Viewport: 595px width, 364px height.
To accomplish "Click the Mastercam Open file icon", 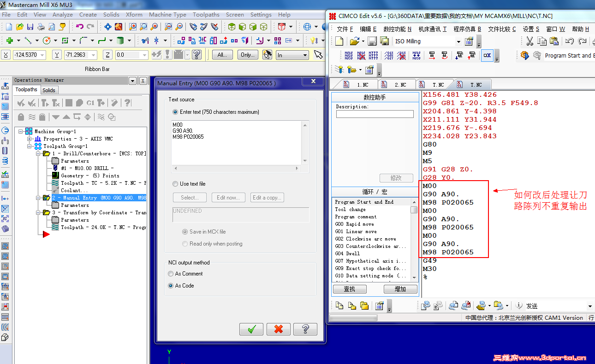I will [20, 27].
